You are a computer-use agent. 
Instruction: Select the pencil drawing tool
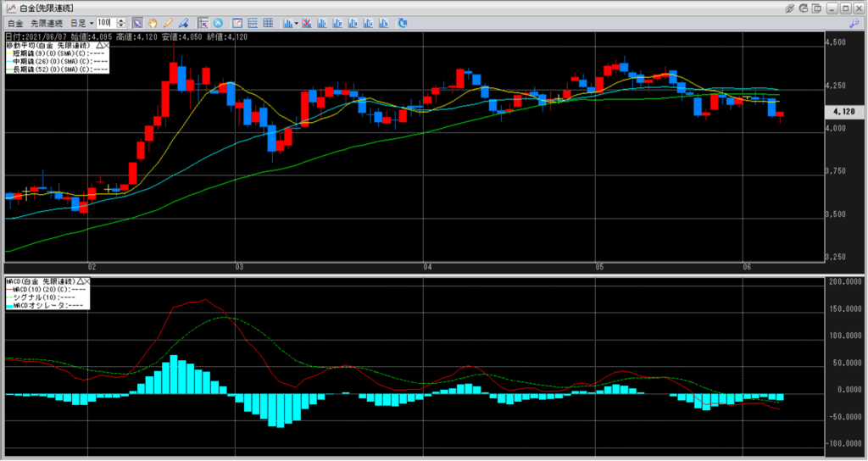(168, 22)
